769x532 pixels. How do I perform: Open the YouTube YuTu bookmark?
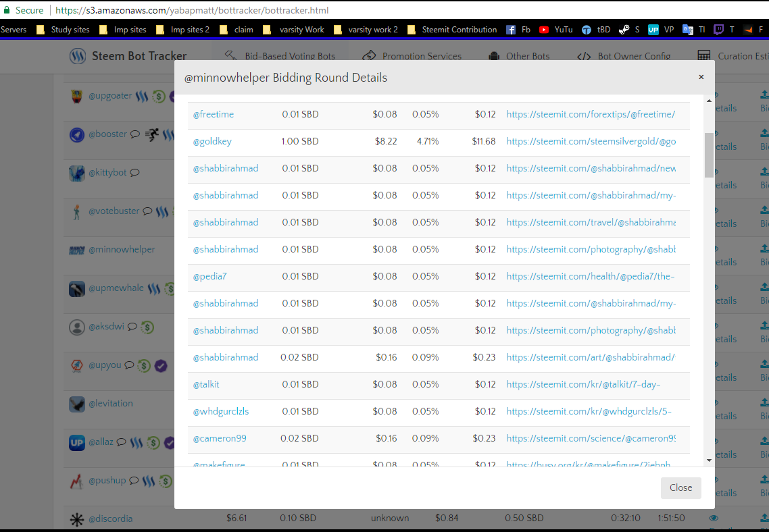point(555,30)
